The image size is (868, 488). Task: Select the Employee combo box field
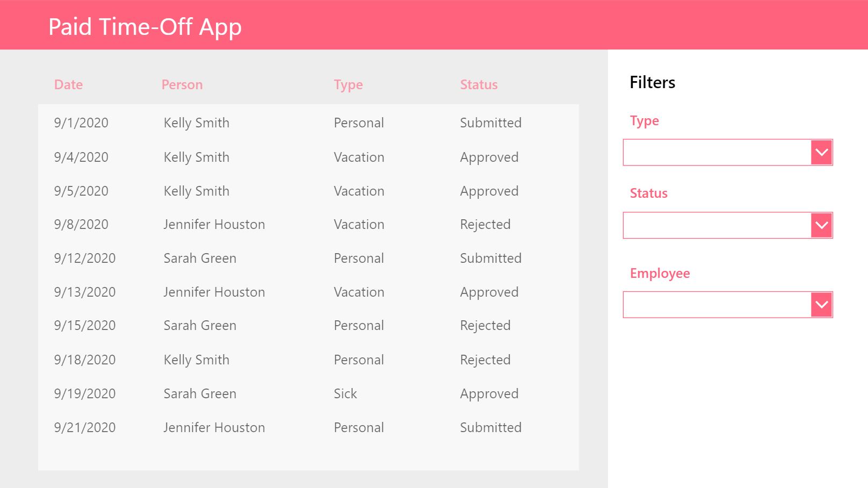point(714,304)
